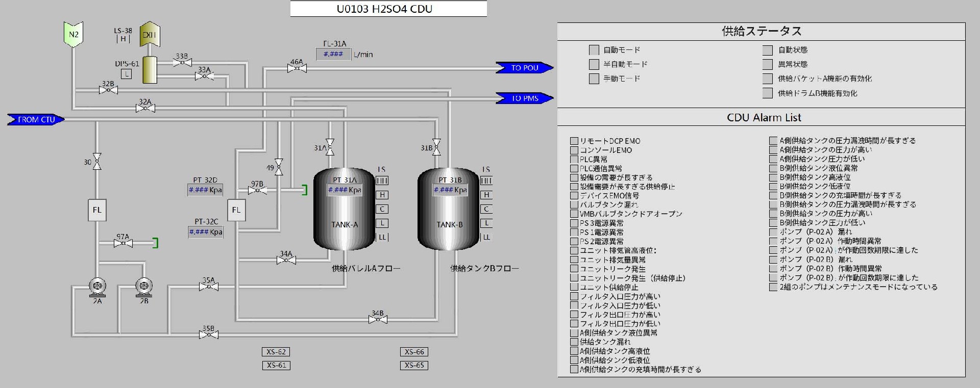Click the TANK-A vessel
The width and height of the screenshot is (980, 388).
tap(344, 209)
